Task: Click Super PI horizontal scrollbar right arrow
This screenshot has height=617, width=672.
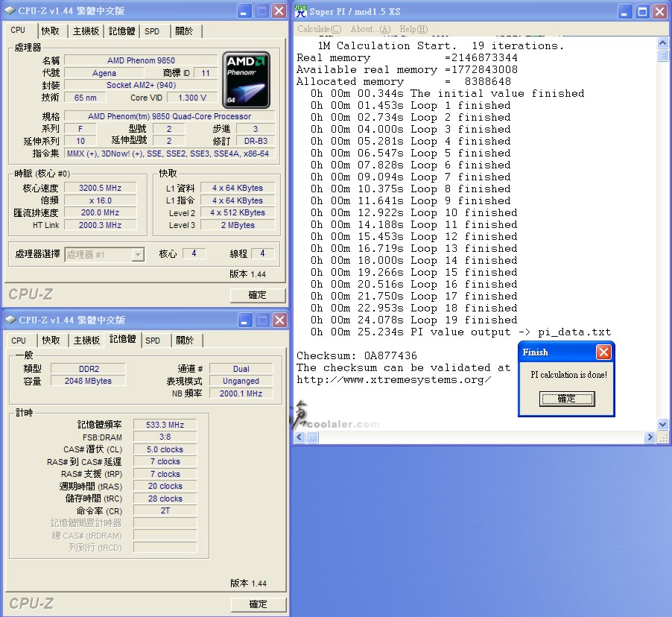Action: click(x=650, y=437)
